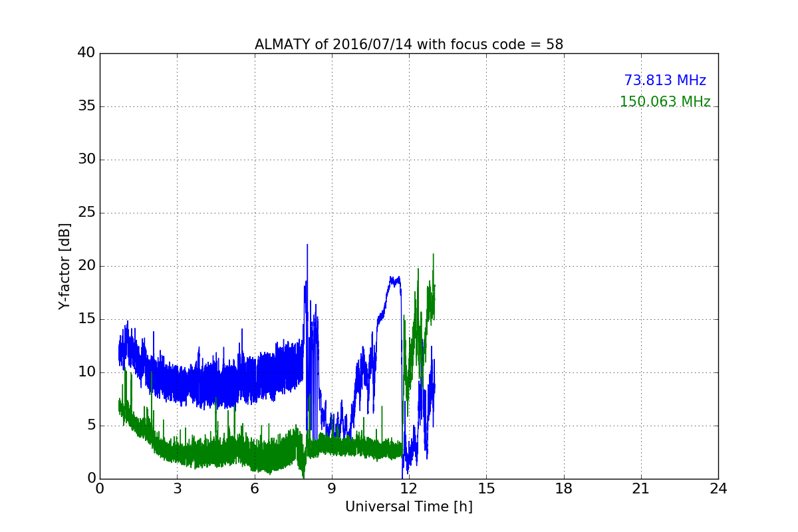798x532 pixels.
Task: Click the x-axis tick label '18'
Action: [564, 488]
